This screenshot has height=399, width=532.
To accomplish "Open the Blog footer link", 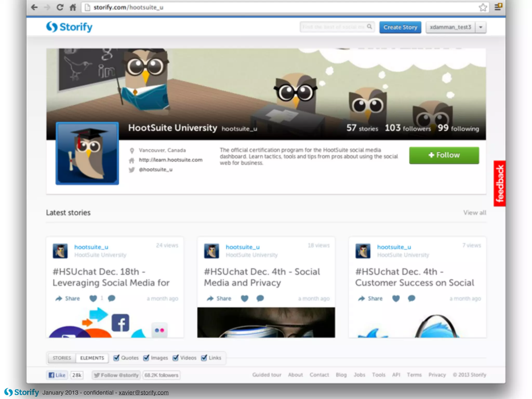I will [x=341, y=375].
